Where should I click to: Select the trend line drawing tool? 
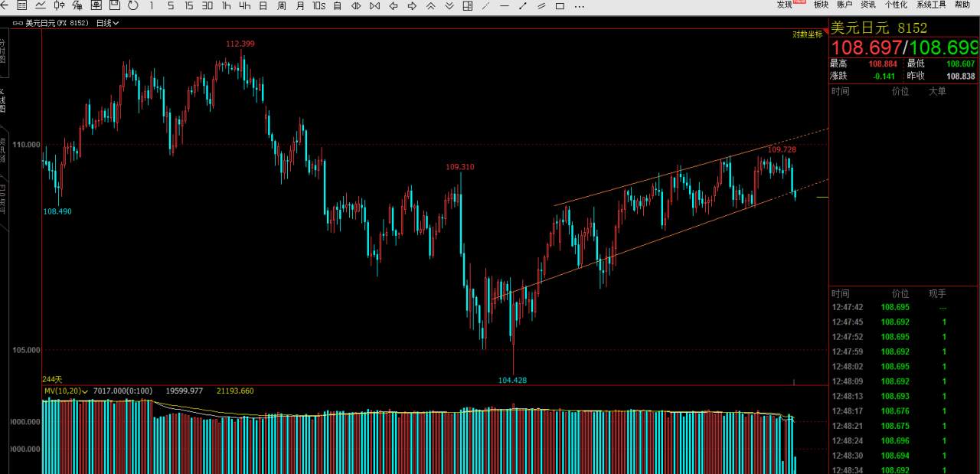(x=522, y=5)
